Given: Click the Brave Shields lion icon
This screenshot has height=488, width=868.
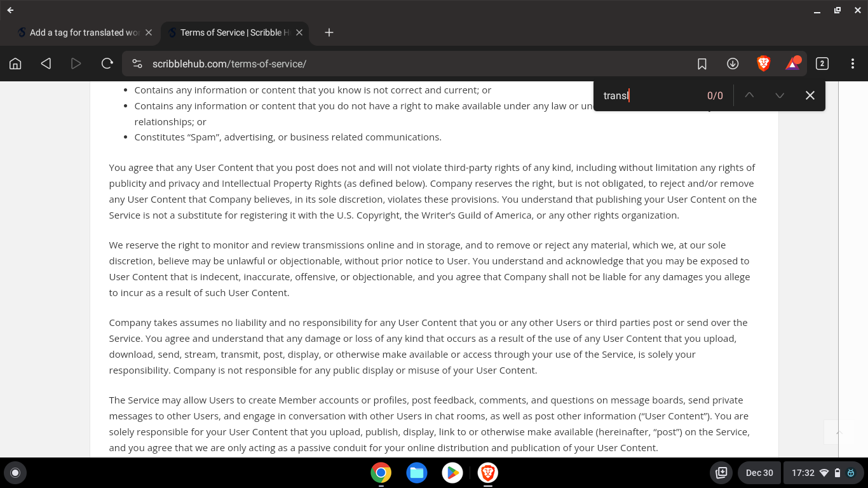Looking at the screenshot, I should coord(763,64).
